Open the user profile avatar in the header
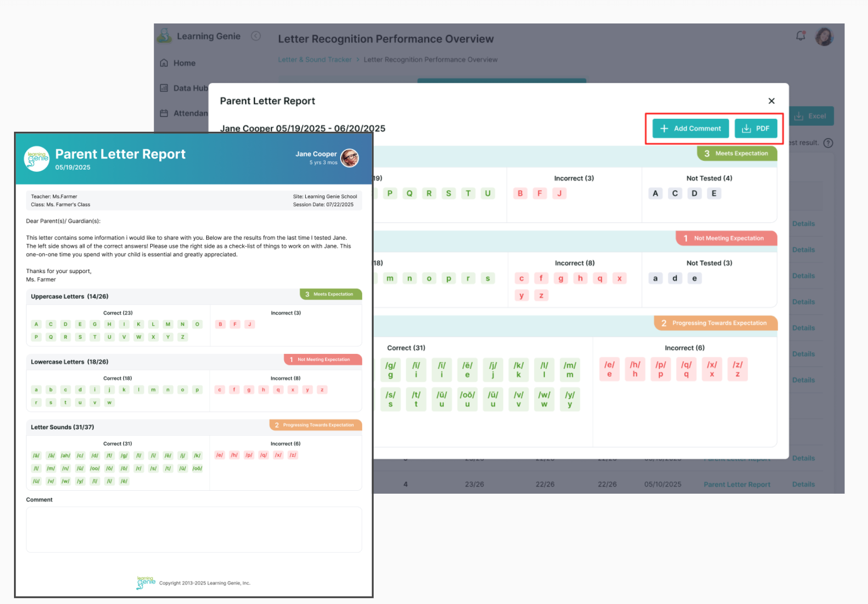868x604 pixels. point(824,36)
